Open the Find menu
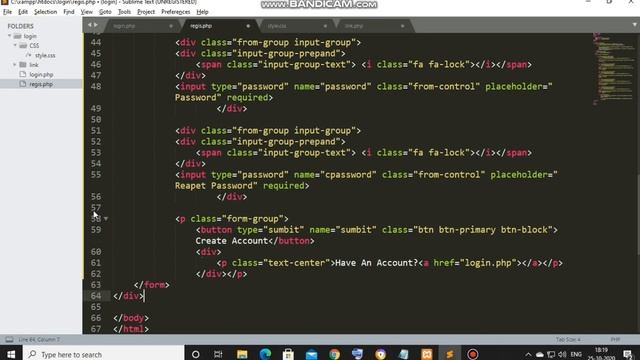640x360 pixels. 69,12
